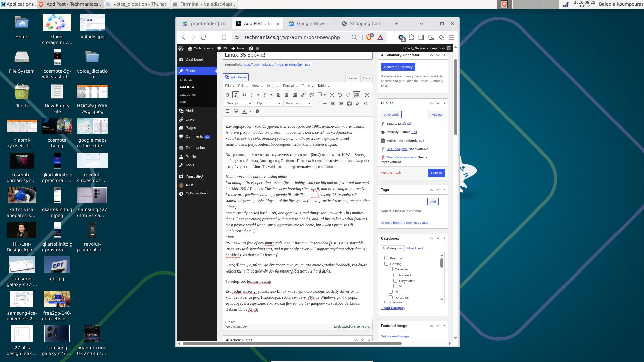Toggle Paste as text clipboard icon
Image resolution: width=644 pixels, height=362 pixels.
(349, 103)
